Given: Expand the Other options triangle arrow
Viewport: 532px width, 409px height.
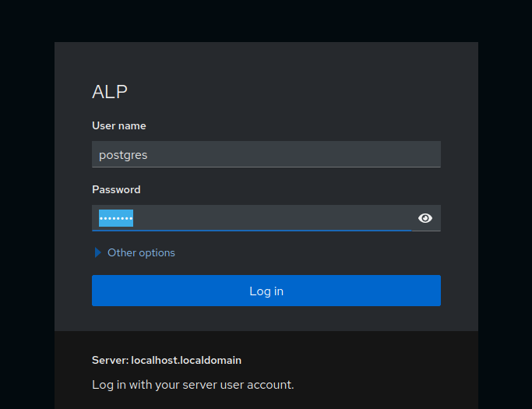Looking at the screenshot, I should [97, 252].
